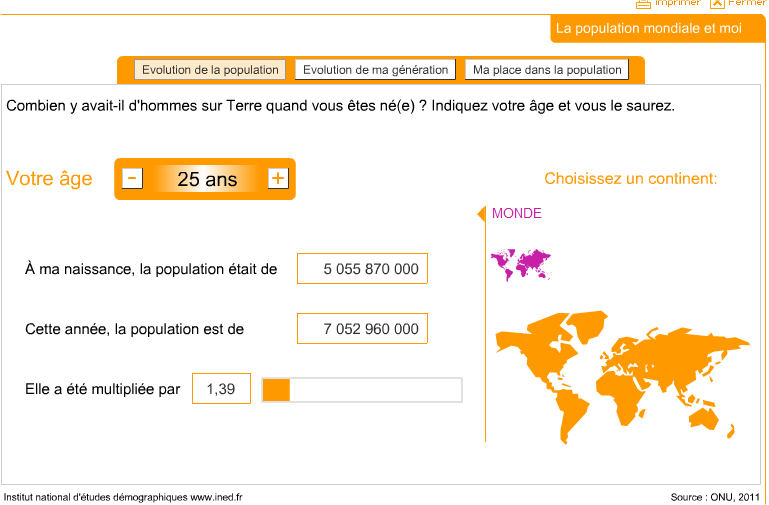Image resolution: width=769 pixels, height=505 pixels.
Task: Click the birth population field 5 055 870 000
Action: pos(362,269)
